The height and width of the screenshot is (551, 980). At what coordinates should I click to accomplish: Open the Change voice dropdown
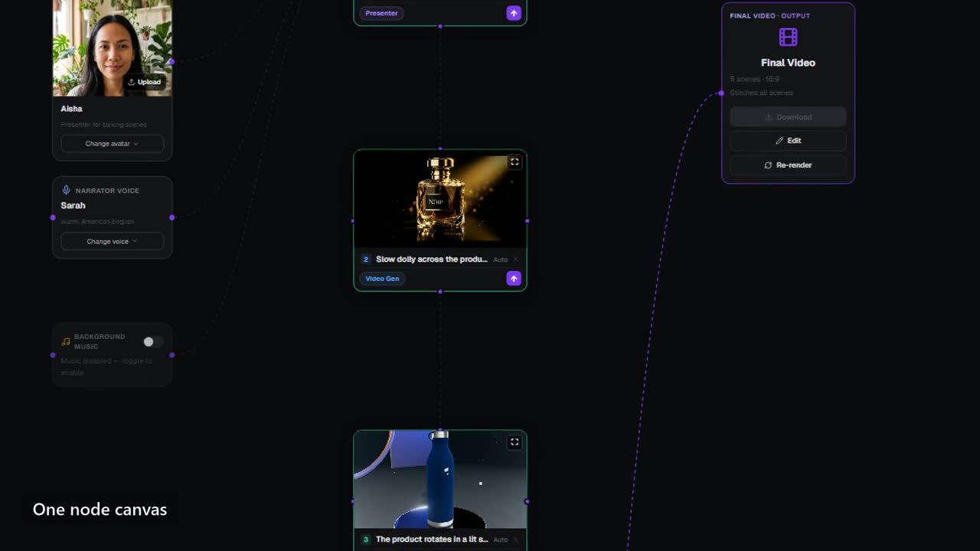click(112, 241)
